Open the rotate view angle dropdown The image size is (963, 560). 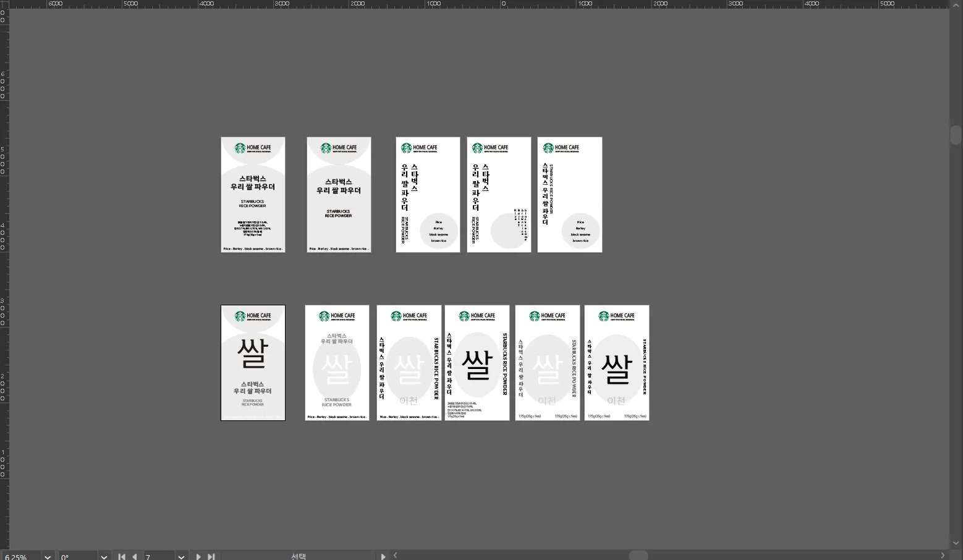click(x=104, y=556)
